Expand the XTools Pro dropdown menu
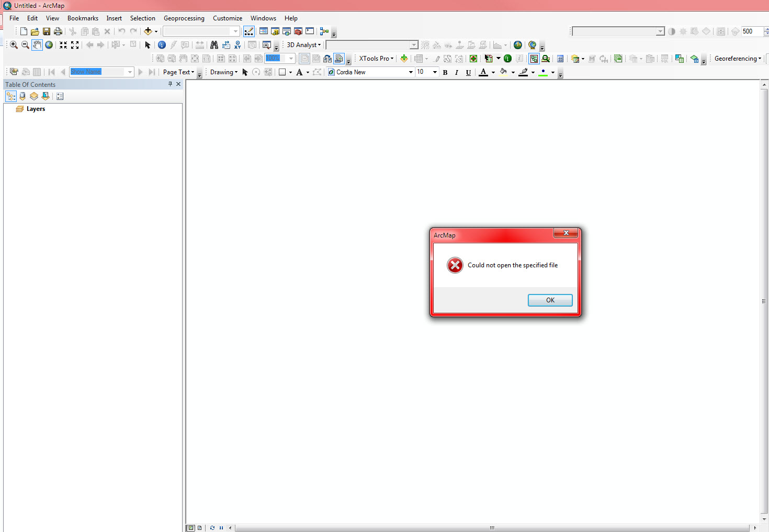The width and height of the screenshot is (769, 532). (376, 59)
